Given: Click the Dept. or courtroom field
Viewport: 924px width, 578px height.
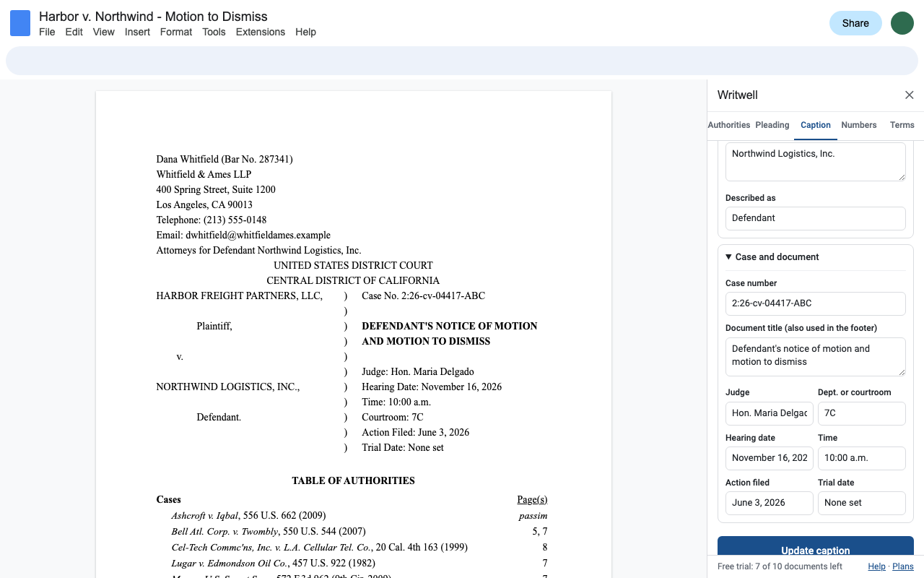Looking at the screenshot, I should click(862, 413).
